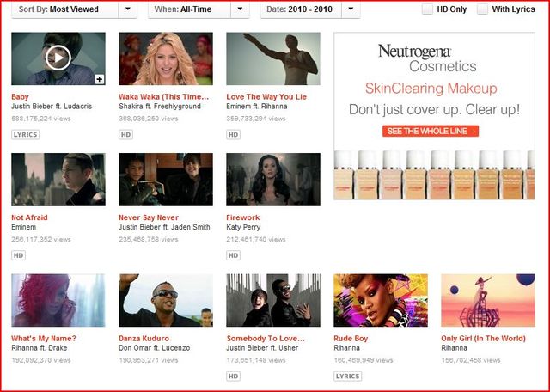Enable the With Lyrics checkbox

tap(482, 9)
